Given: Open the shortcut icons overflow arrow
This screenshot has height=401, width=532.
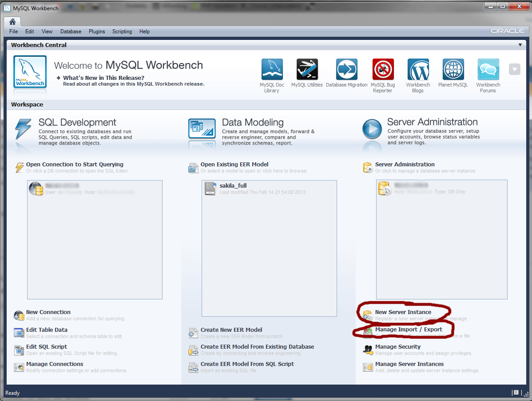Looking at the screenshot, I should [514, 69].
